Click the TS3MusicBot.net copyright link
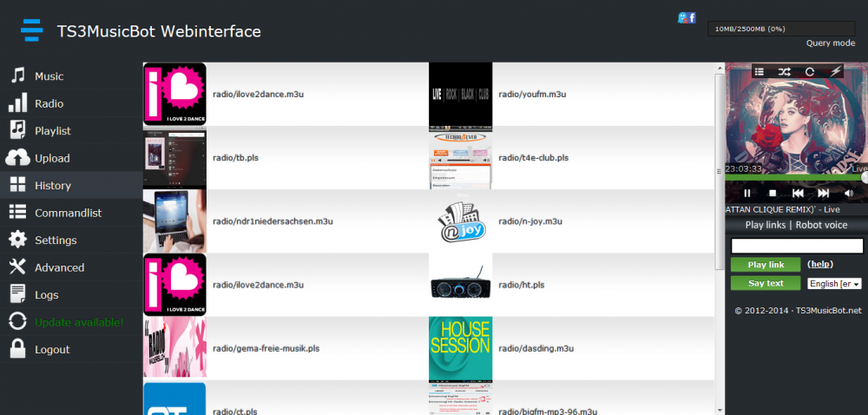Viewport: 868px width, 415px height. 829,311
